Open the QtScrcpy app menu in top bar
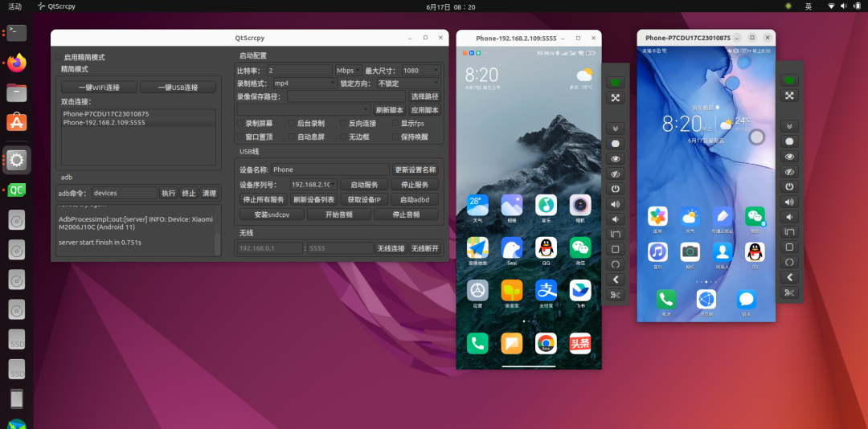 click(x=56, y=6)
